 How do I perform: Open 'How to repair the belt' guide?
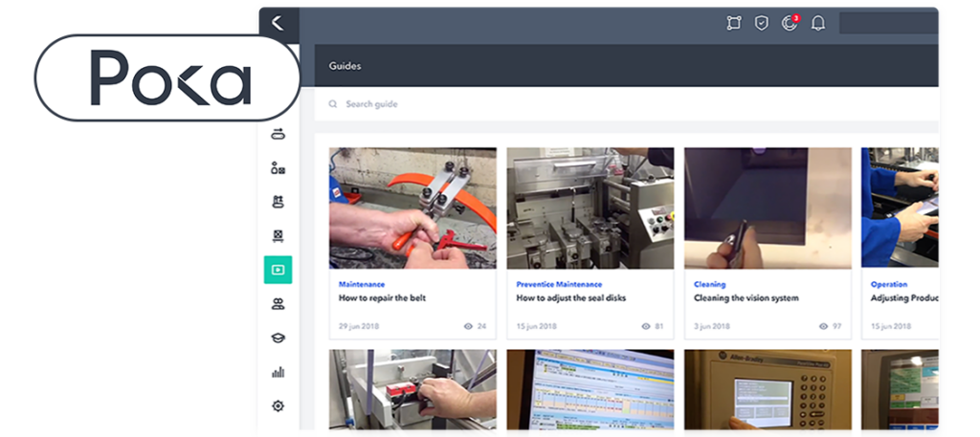[382, 298]
